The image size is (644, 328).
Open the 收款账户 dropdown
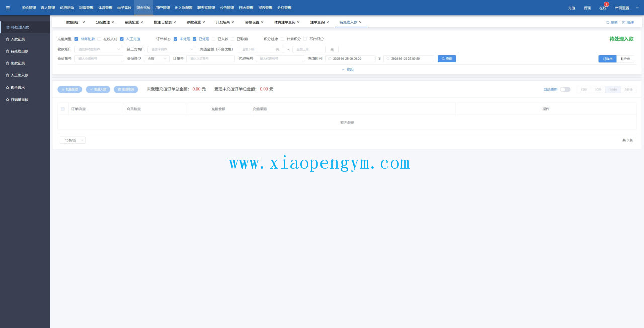pos(99,49)
